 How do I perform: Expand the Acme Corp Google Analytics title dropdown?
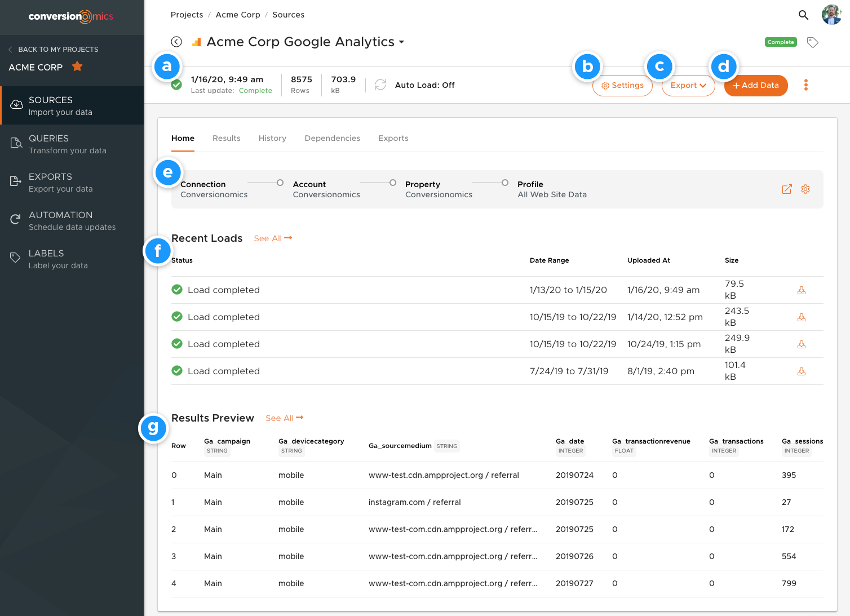coord(401,42)
